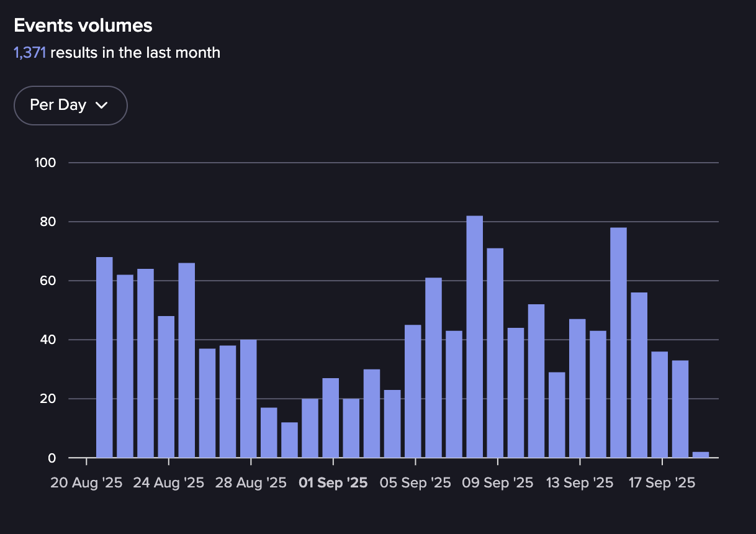The height and width of the screenshot is (534, 756).
Task: Select the tiny last bar at far right
Action: (700, 455)
